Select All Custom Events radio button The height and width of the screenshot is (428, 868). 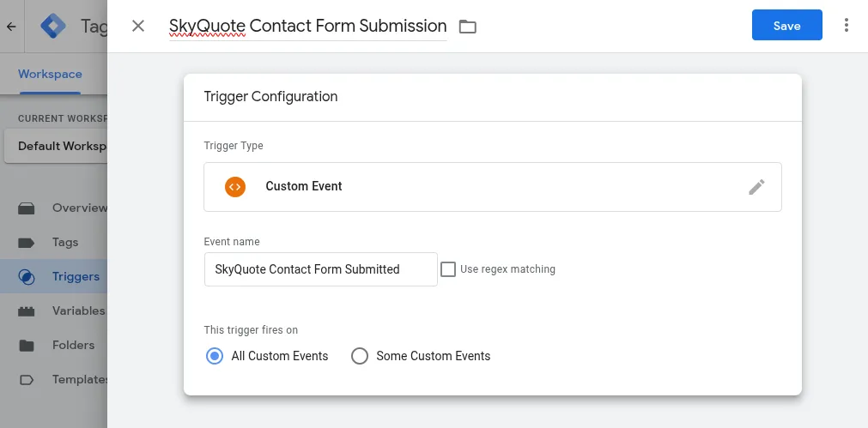215,356
